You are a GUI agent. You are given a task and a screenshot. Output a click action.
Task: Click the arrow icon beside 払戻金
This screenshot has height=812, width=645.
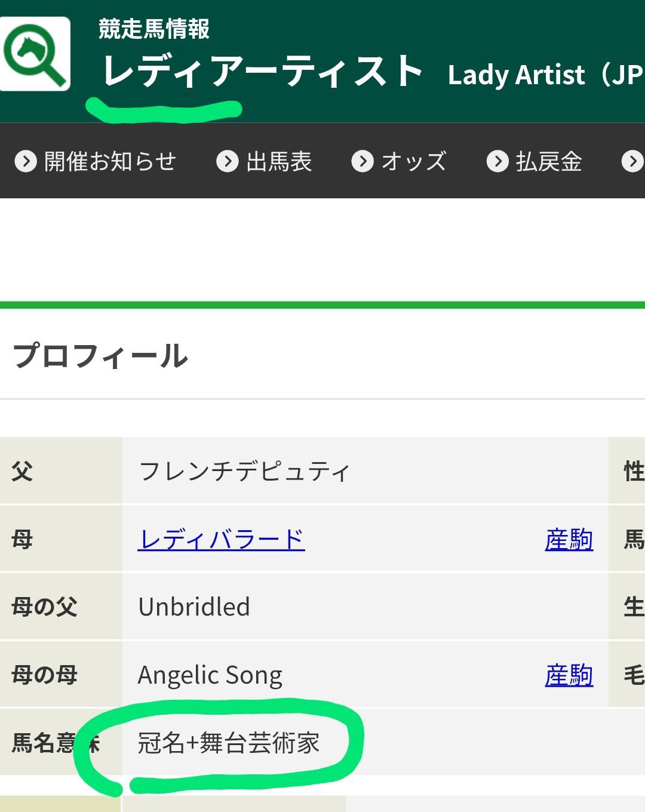(497, 161)
